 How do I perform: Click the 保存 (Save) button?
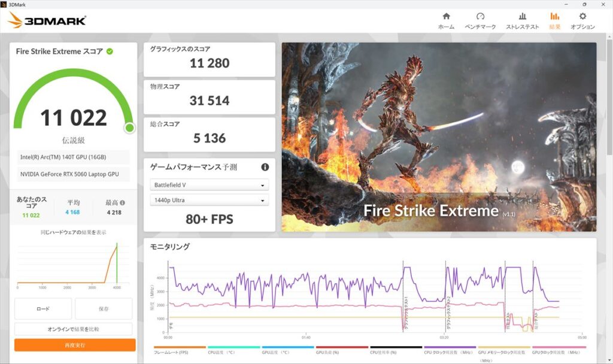click(104, 308)
